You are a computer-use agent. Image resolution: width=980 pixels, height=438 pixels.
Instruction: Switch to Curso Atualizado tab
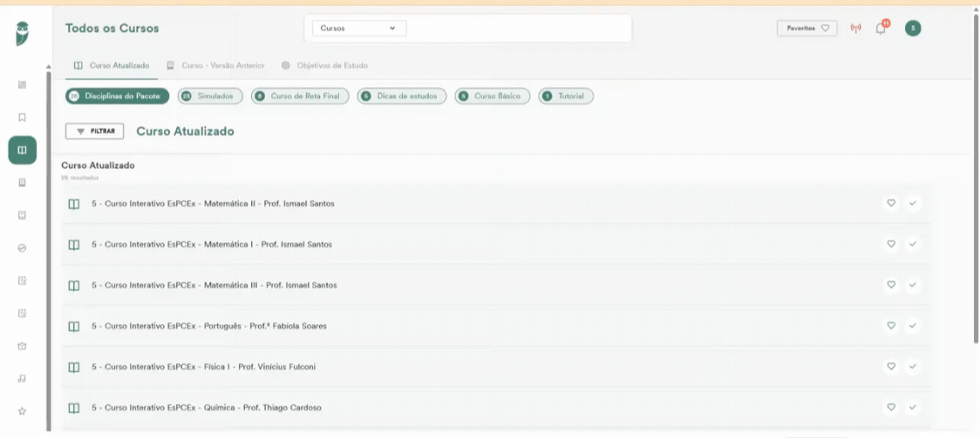tap(112, 66)
